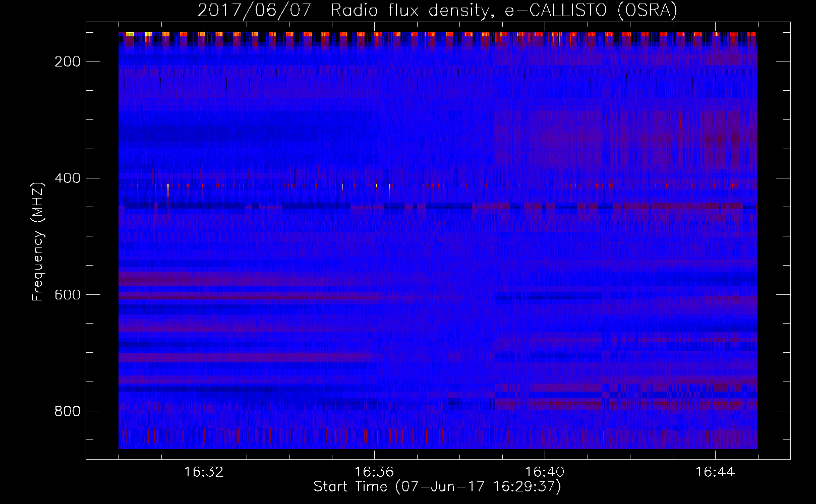Click the 16:44 time tick label
The height and width of the screenshot is (504, 816).
click(x=715, y=472)
